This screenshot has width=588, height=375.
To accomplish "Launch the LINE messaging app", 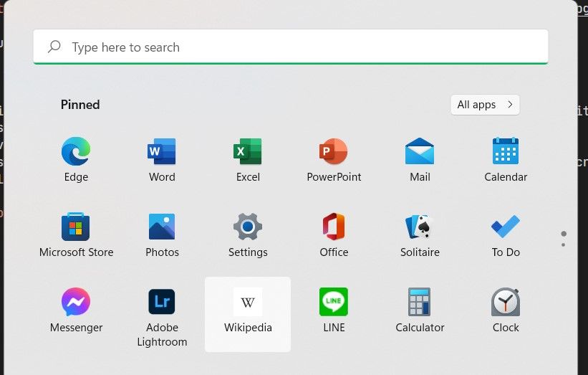I will click(333, 301).
